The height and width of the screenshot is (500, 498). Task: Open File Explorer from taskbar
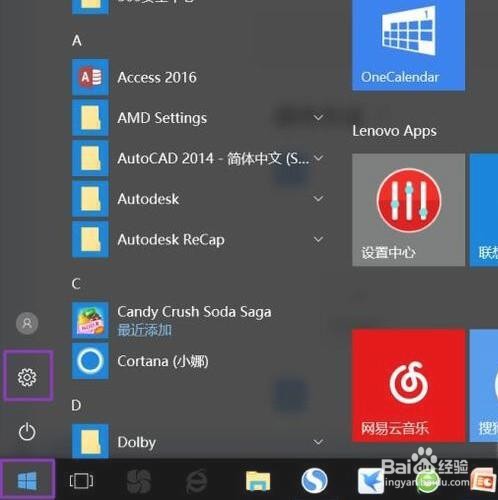[258, 481]
